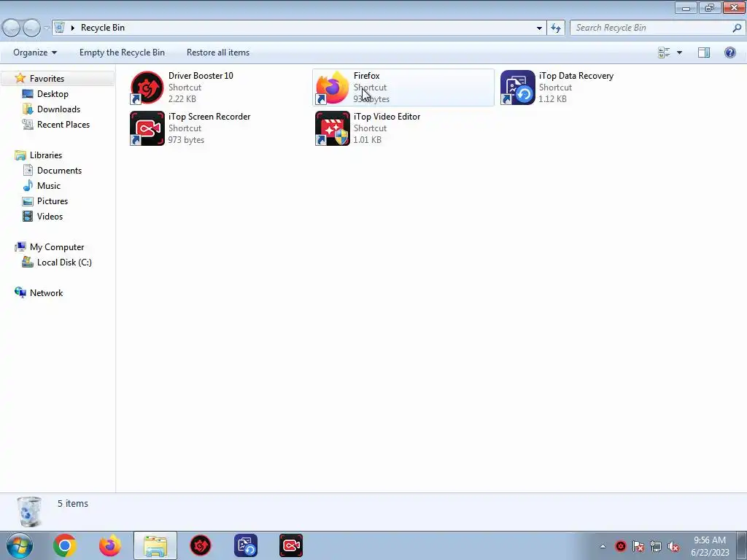Image resolution: width=747 pixels, height=560 pixels.
Task: Click the 1.12 KB size text
Action: (553, 99)
